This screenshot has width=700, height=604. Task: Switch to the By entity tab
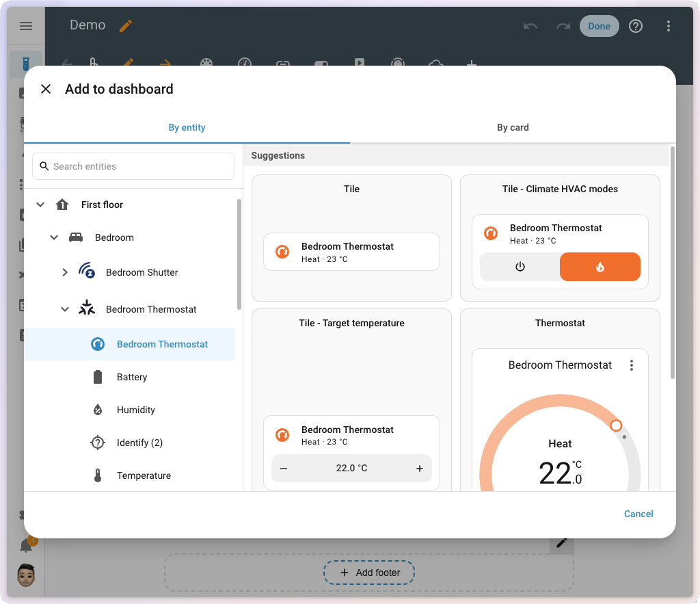(187, 127)
